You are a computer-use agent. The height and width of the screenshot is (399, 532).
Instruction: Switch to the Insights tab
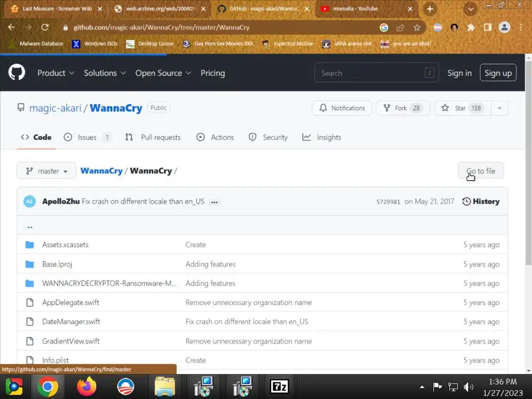tap(322, 137)
